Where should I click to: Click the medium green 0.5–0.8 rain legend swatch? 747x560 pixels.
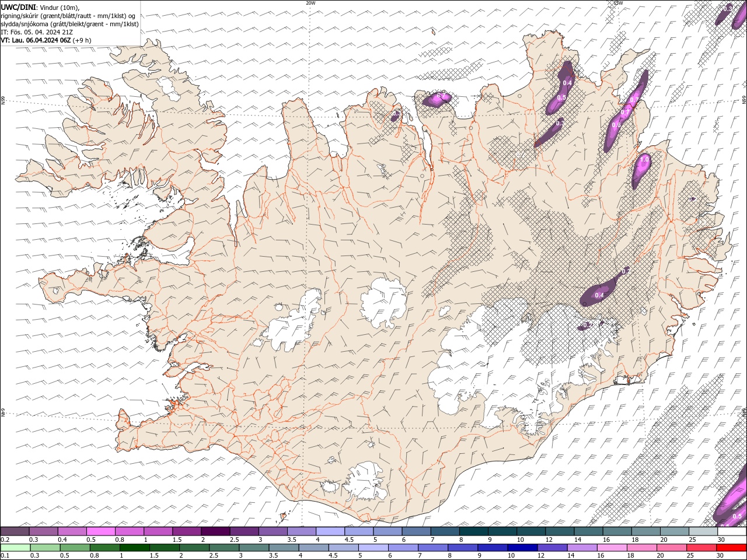75,548
